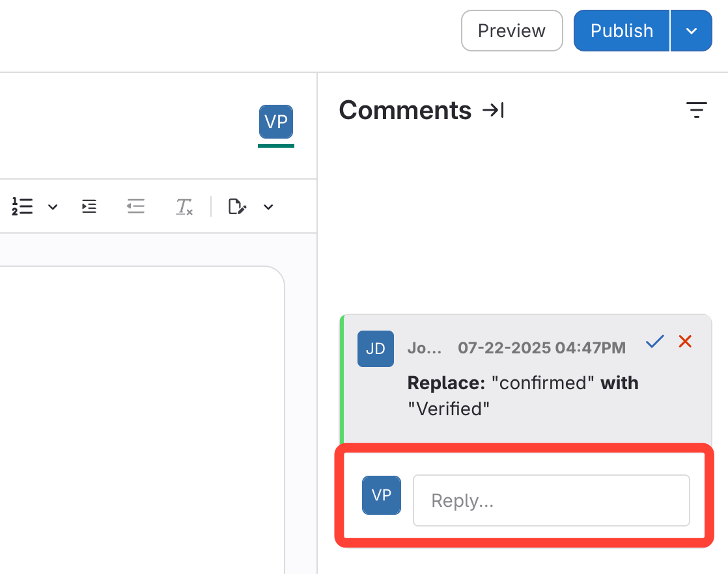Click the document edit mode icon
This screenshot has height=574, width=728.
point(238,207)
